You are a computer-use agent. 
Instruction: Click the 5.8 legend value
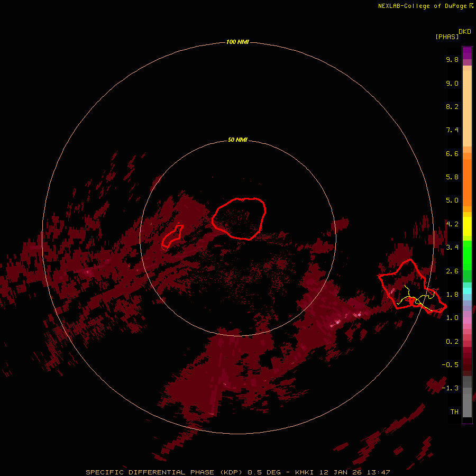452,177
